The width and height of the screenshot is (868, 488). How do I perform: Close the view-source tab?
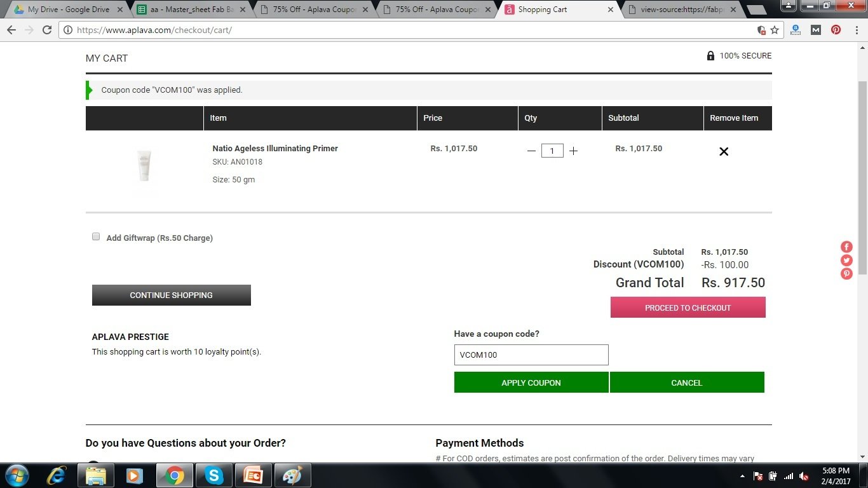(733, 10)
